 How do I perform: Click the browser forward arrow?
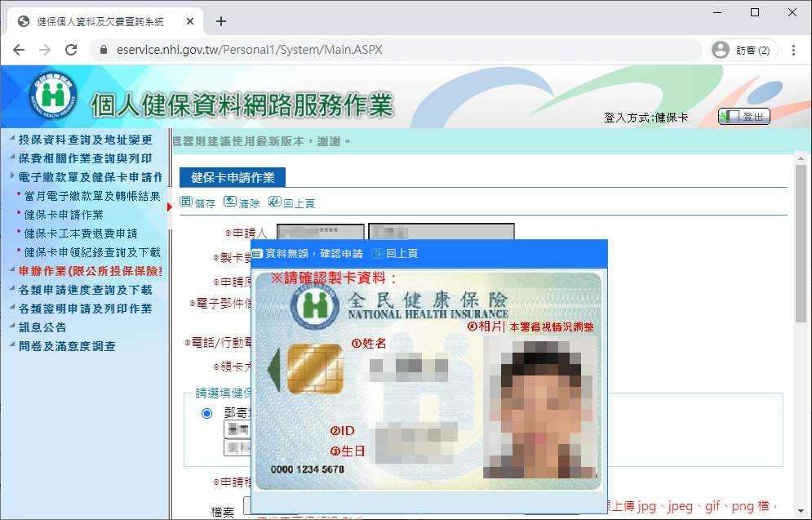point(45,50)
